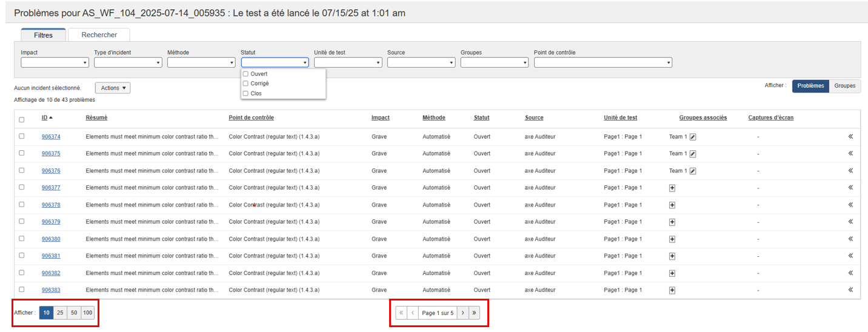Expand details chevron for issue 906380 row
Screen dimensions: 868x332
(850, 239)
